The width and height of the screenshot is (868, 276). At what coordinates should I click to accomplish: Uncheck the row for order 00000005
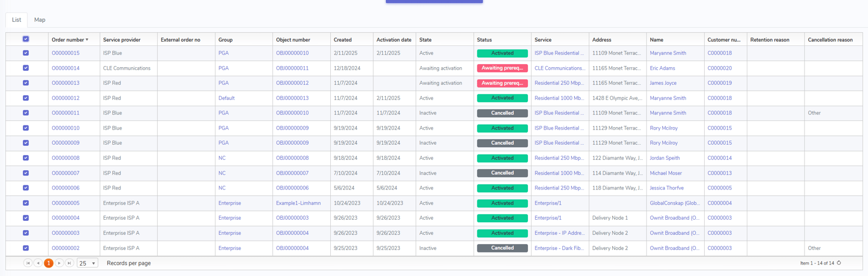(x=26, y=203)
